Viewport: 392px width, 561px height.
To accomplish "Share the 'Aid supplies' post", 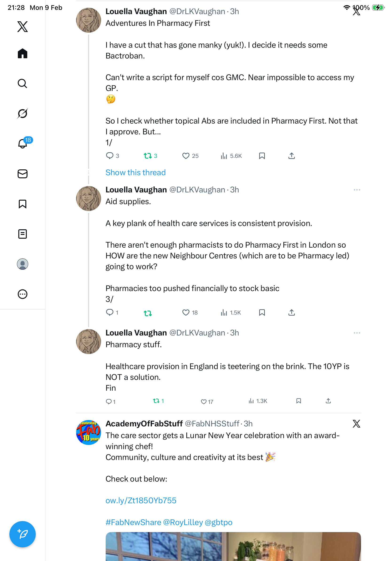I will (x=292, y=312).
